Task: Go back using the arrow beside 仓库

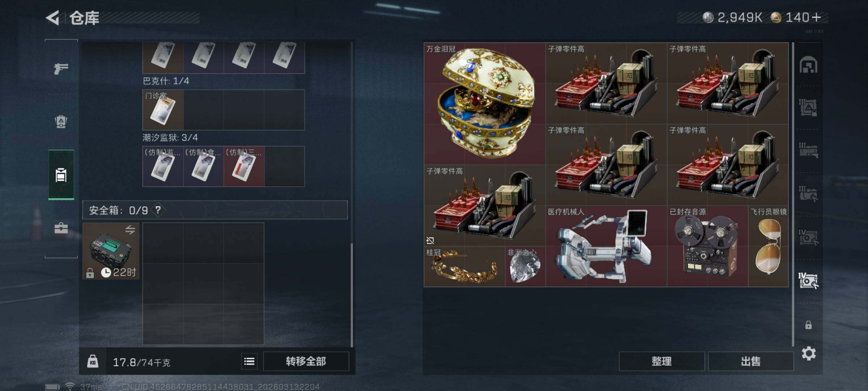Action: [52, 18]
